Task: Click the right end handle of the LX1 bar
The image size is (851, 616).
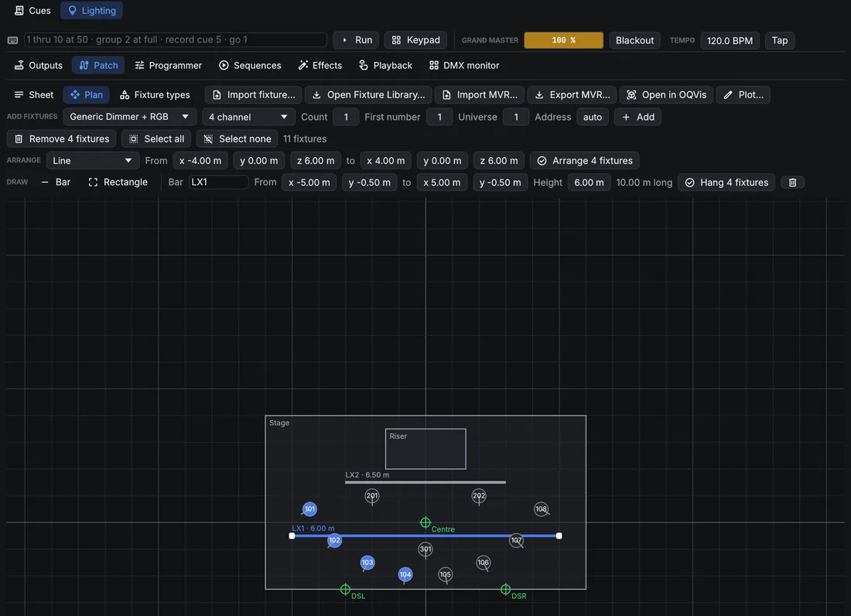Action: pos(559,536)
